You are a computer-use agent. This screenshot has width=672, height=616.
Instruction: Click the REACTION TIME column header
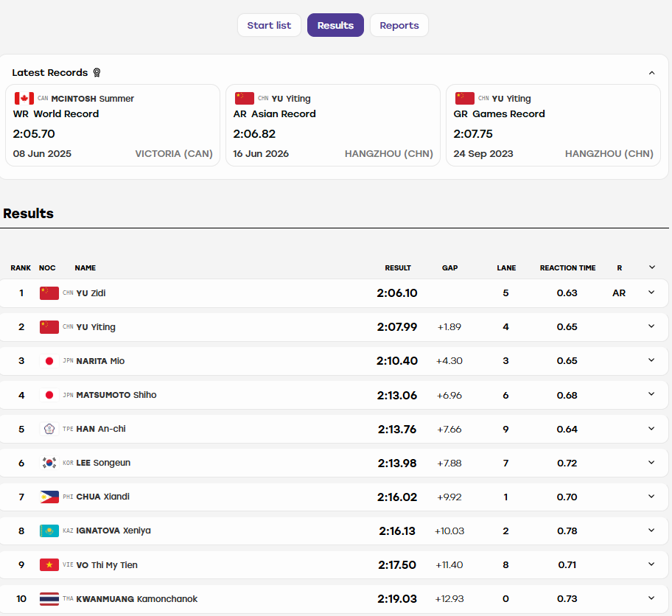pos(567,268)
